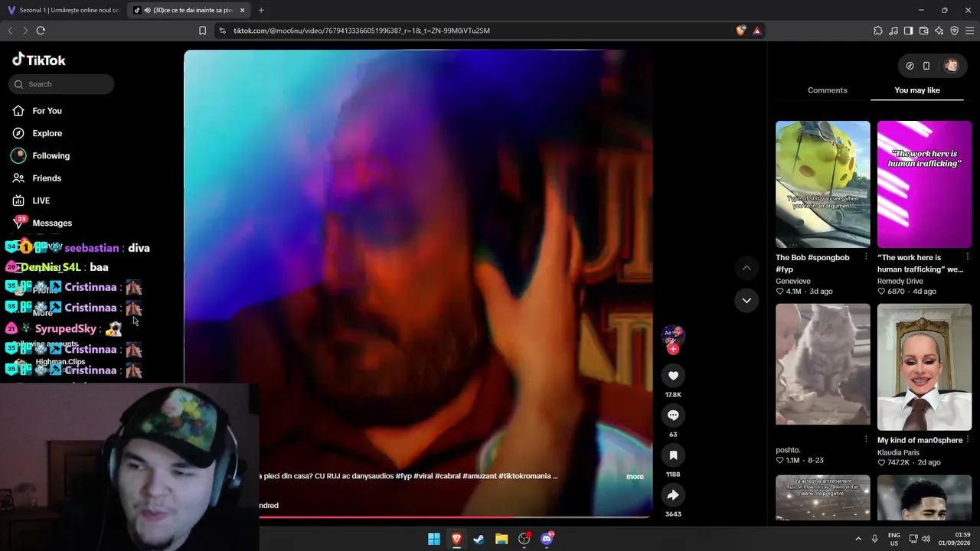Open the Get app phone icon
980x551 pixels.
tap(926, 66)
